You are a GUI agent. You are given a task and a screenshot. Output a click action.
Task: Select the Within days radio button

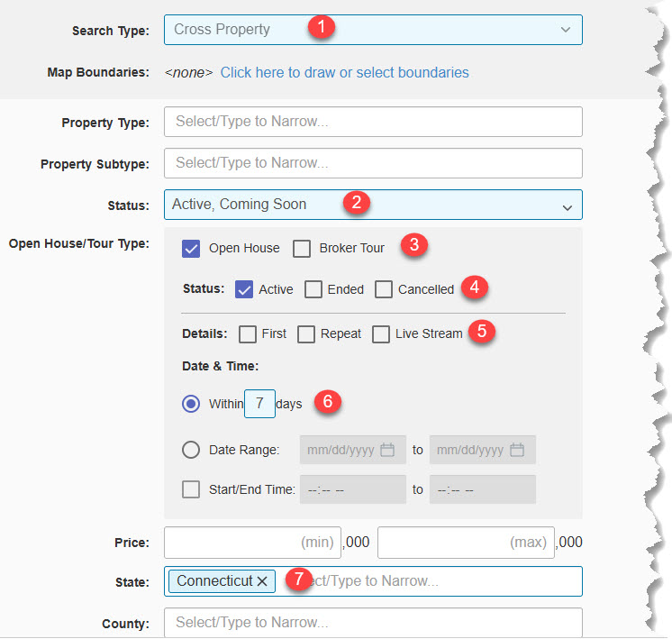(191, 404)
